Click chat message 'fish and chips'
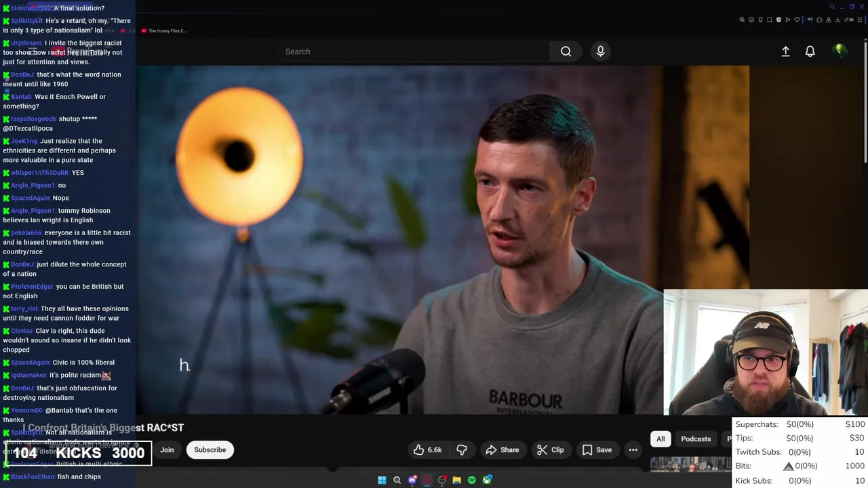The height and width of the screenshot is (488, 868). (79, 476)
